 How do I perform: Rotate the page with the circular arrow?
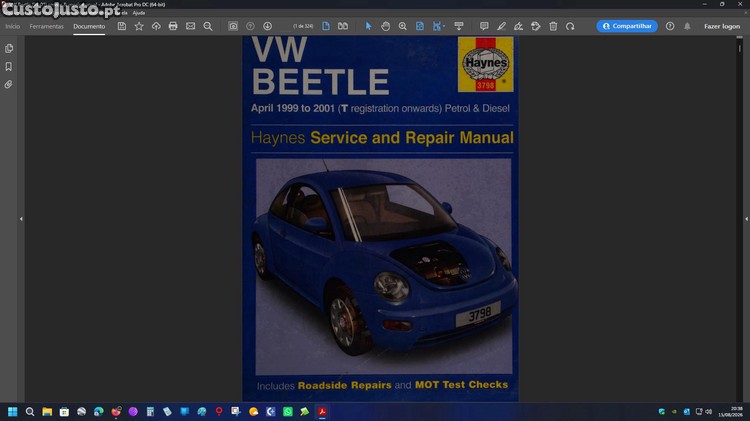point(570,26)
